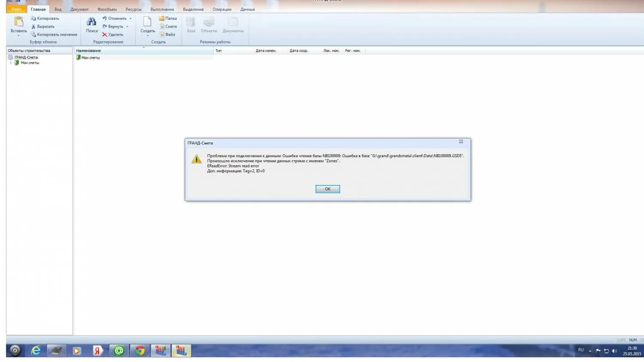The image size is (644, 362).
Task: Open the arrow under the Создать button
Action: (x=147, y=36)
